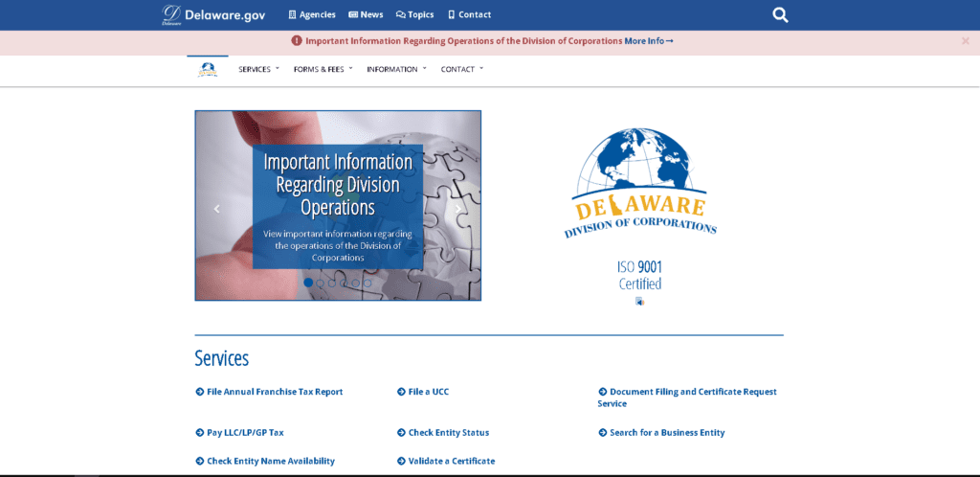
Task: Open Contact in top blue bar
Action: 469,14
